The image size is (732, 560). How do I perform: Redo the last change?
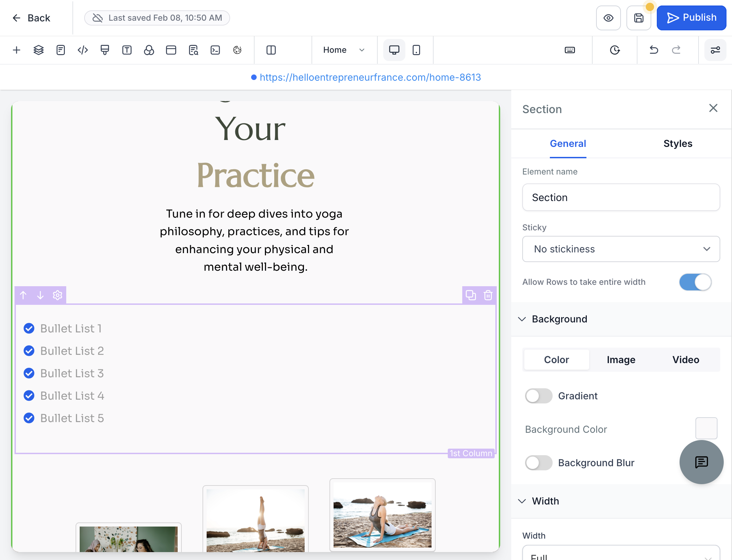point(676,50)
